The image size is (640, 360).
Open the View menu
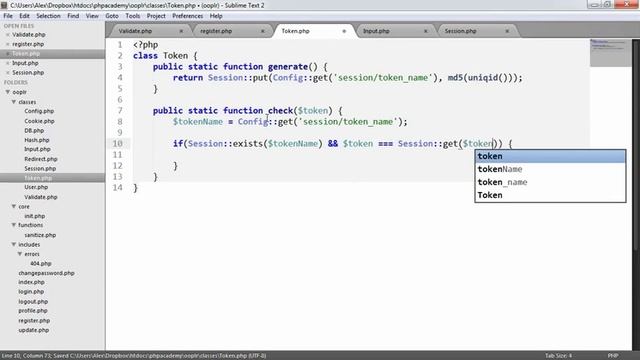[x=92, y=16]
